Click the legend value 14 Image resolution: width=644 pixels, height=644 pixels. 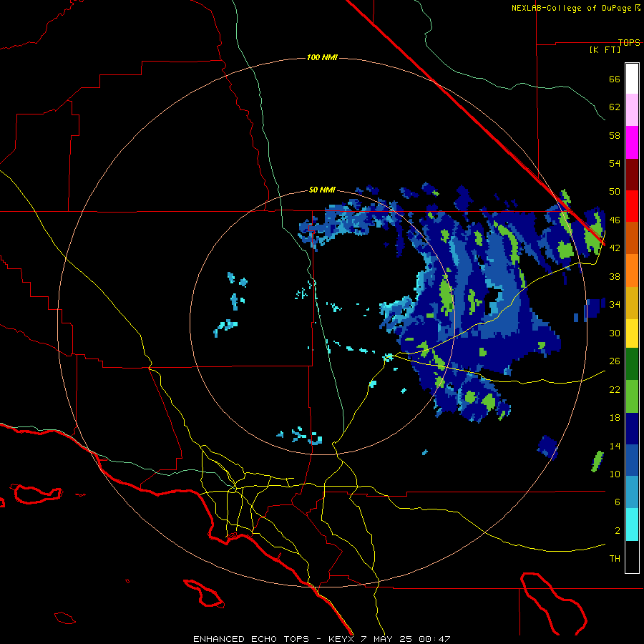coord(615,446)
